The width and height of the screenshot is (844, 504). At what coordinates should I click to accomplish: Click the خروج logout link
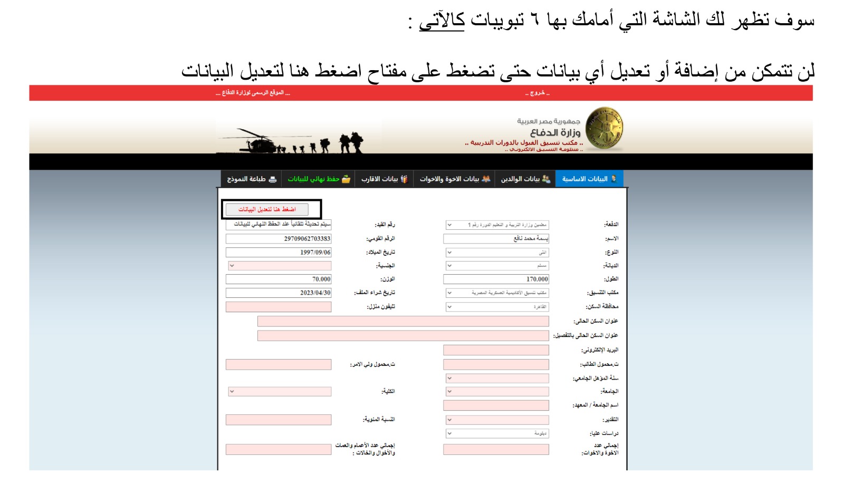click(537, 93)
